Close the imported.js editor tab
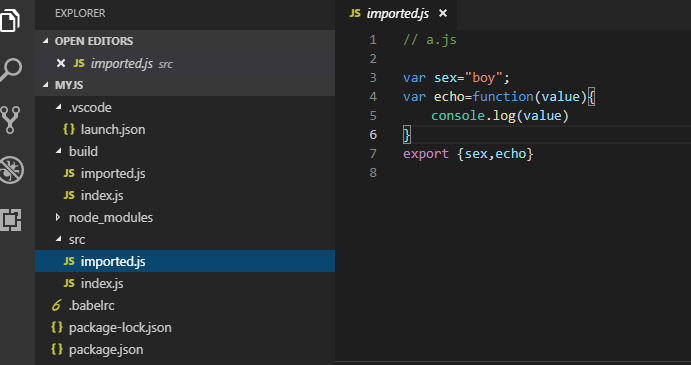Screen dimensions: 691x365 (443, 14)
